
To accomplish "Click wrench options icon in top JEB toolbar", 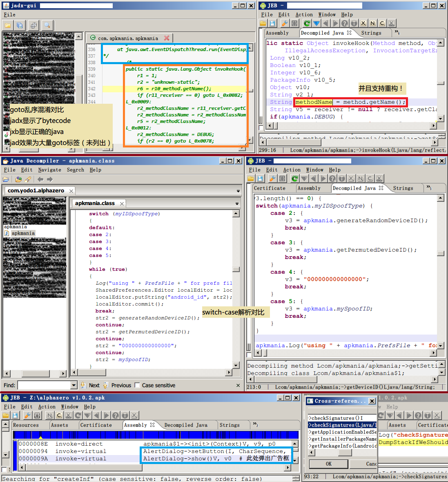I will coord(285,23).
